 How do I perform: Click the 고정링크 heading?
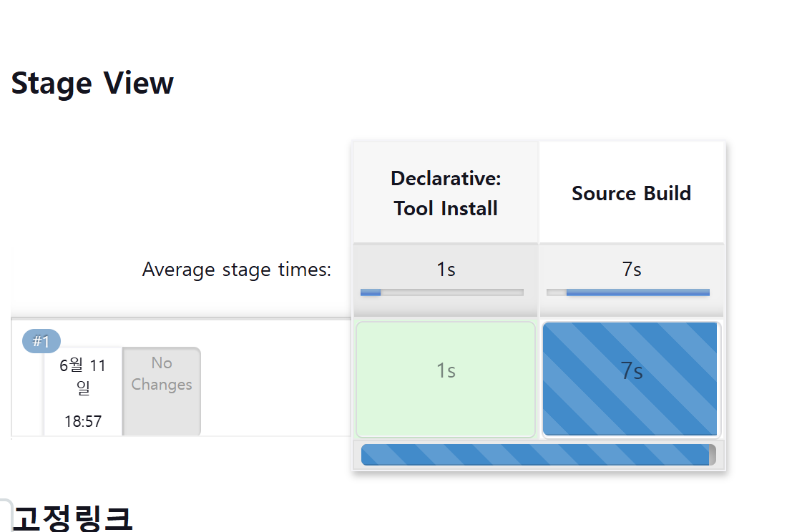(72, 518)
